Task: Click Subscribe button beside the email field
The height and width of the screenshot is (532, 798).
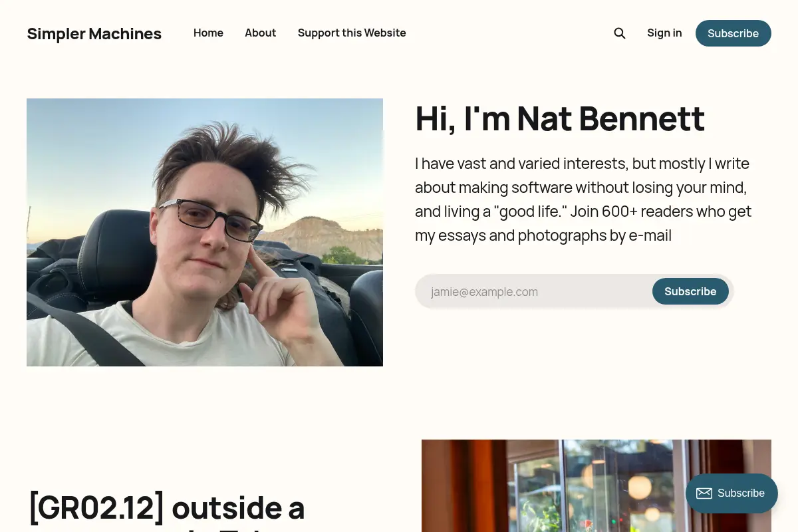Action: click(690, 291)
